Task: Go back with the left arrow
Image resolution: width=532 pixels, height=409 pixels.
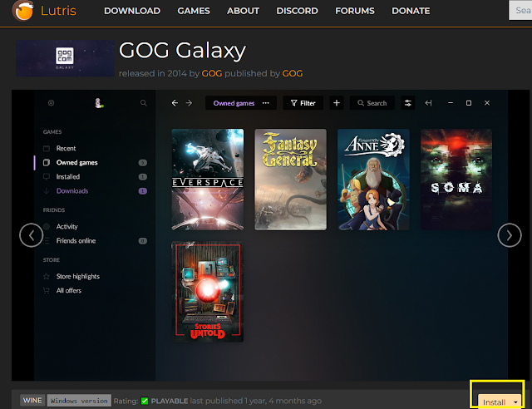Action: 175,103
